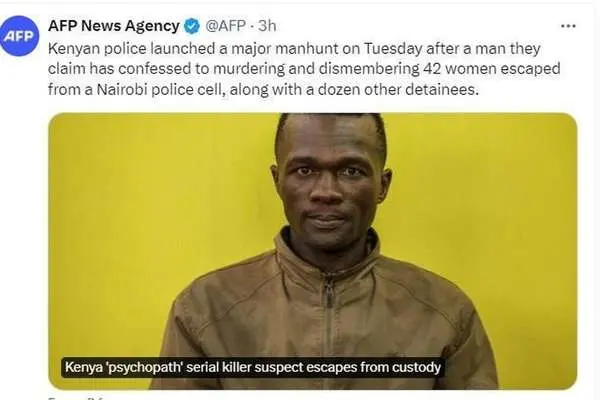
Task: Click the blue verified checkmark badge
Action: coord(192,26)
